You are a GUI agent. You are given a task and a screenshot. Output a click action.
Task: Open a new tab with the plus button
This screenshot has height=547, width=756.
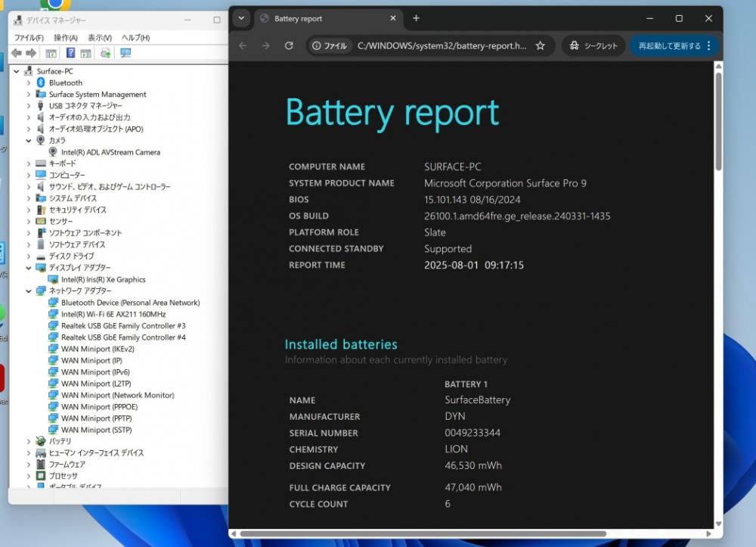tap(416, 18)
